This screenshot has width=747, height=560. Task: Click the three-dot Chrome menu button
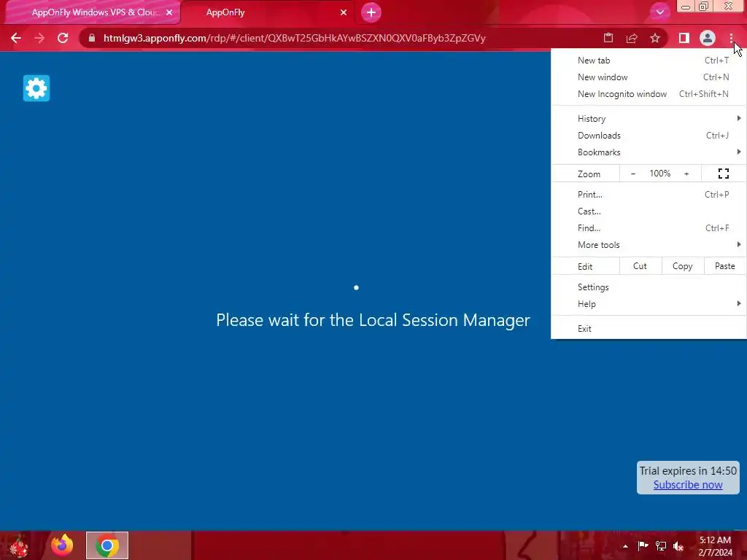click(731, 38)
